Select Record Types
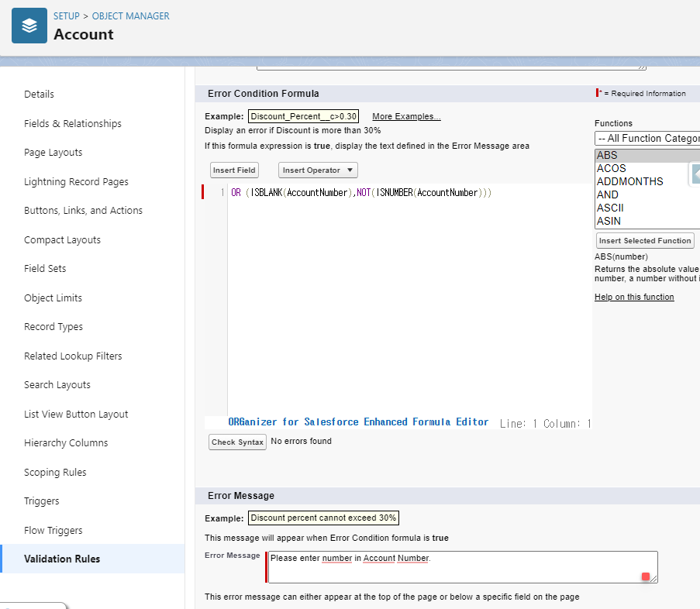This screenshot has width=700, height=609. tap(53, 327)
